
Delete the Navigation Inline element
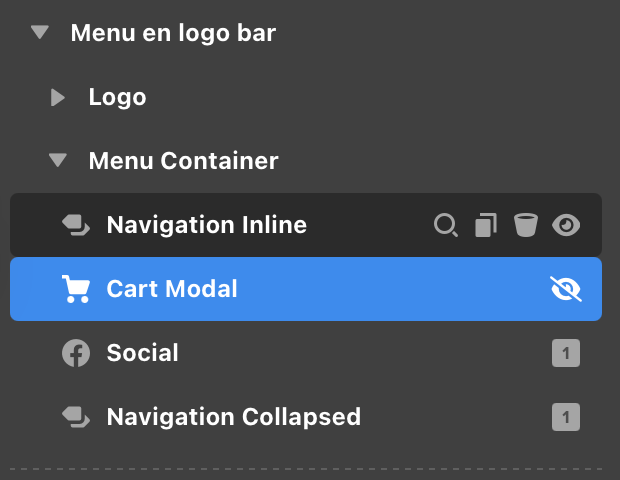pyautogui.click(x=525, y=225)
